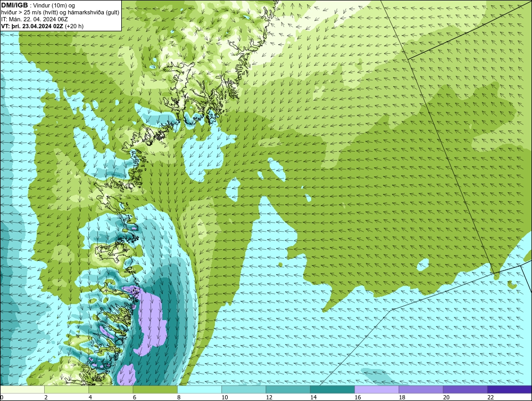The height and width of the screenshot is (401, 532).
Task: Click the 4–6 m/s green legend swatch
Action: (111, 389)
